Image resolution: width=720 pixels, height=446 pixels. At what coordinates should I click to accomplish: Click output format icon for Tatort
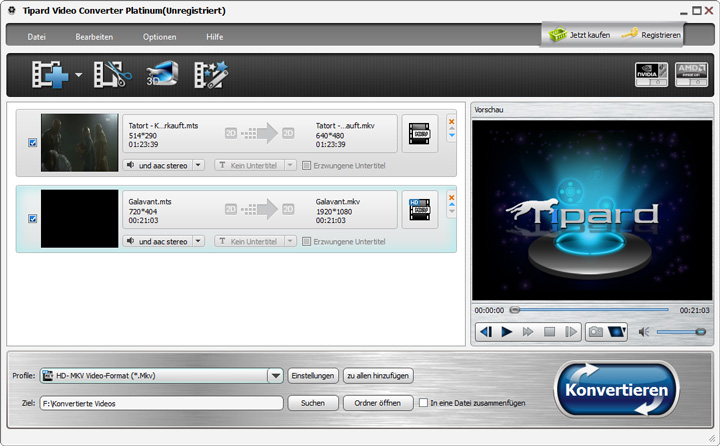tap(420, 134)
